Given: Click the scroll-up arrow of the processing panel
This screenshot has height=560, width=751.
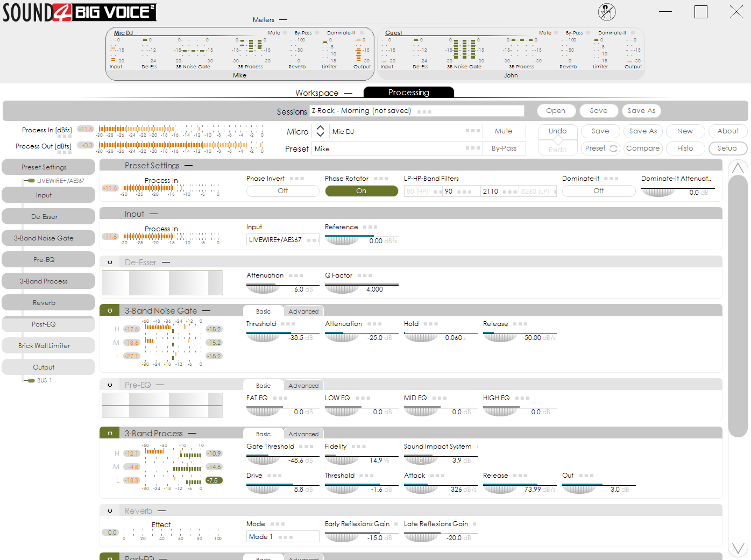Looking at the screenshot, I should [x=738, y=168].
